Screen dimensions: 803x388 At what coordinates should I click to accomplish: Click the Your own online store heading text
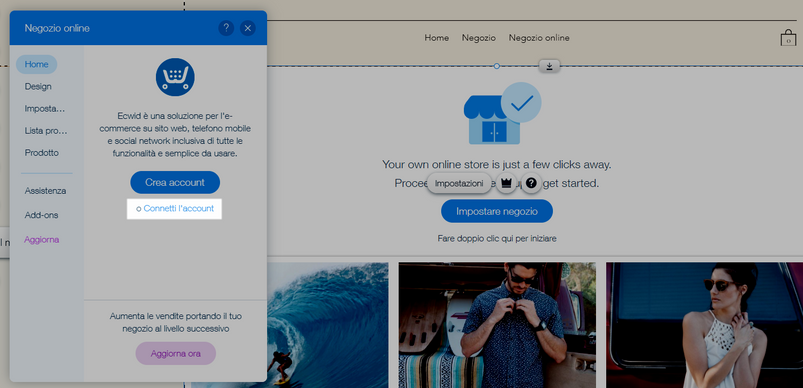click(497, 165)
